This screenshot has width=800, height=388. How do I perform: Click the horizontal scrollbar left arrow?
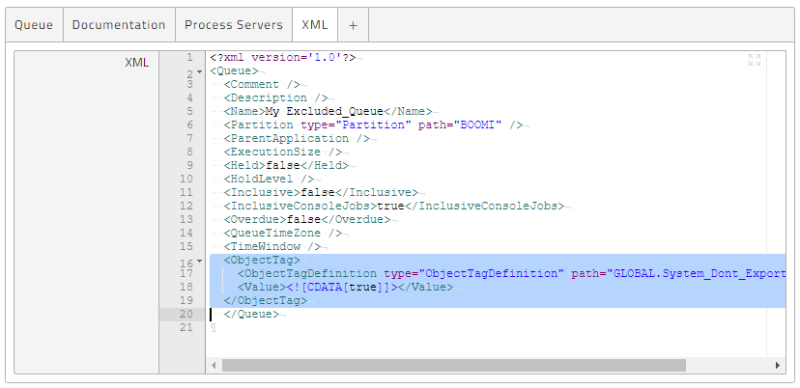coord(214,365)
